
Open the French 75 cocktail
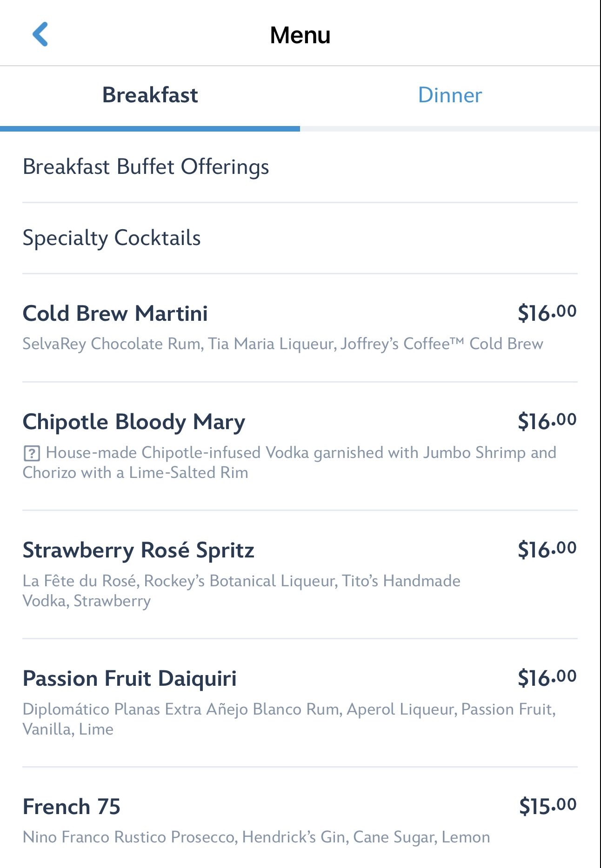coord(71,807)
